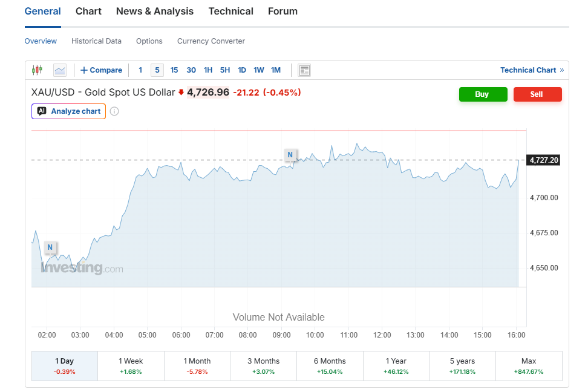Viewport: 588px width, 392px height.
Task: Choose the 1 Year time range
Action: pos(395,366)
